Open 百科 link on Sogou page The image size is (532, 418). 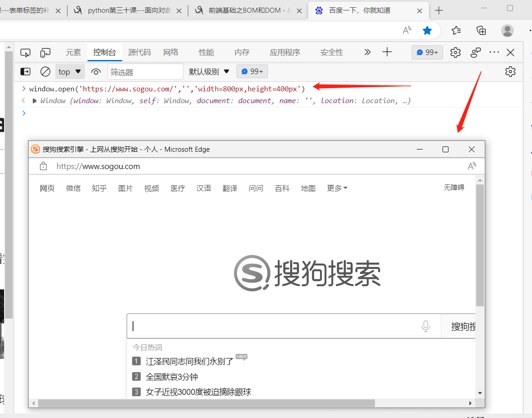point(282,188)
